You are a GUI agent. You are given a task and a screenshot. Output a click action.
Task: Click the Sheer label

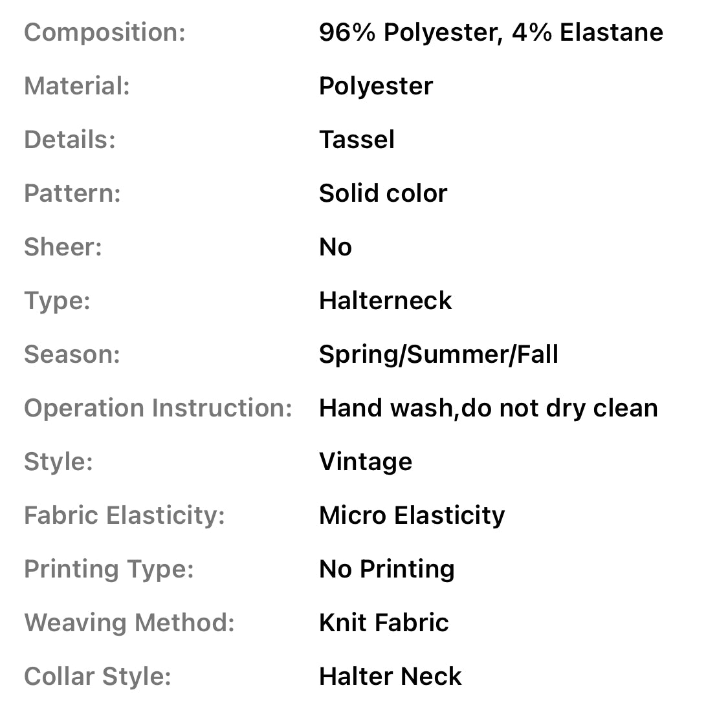click(63, 247)
